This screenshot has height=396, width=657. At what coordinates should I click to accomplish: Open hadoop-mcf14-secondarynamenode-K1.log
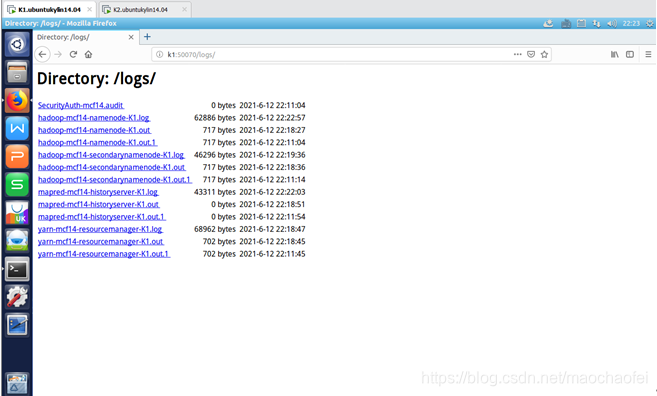coord(111,155)
